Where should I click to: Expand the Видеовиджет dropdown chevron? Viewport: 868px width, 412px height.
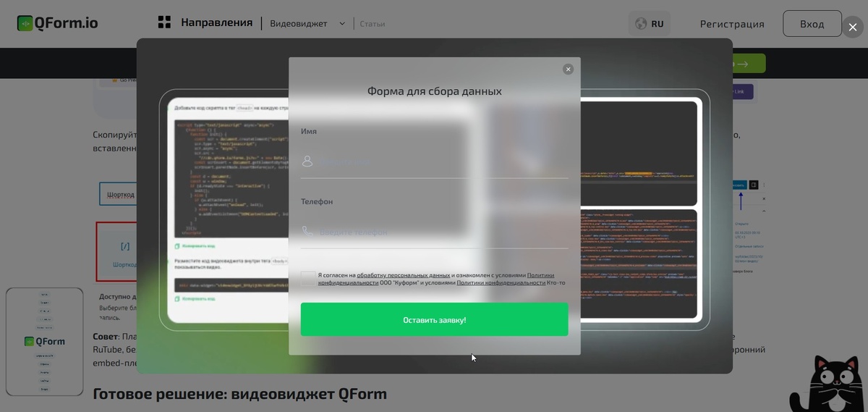tap(342, 24)
